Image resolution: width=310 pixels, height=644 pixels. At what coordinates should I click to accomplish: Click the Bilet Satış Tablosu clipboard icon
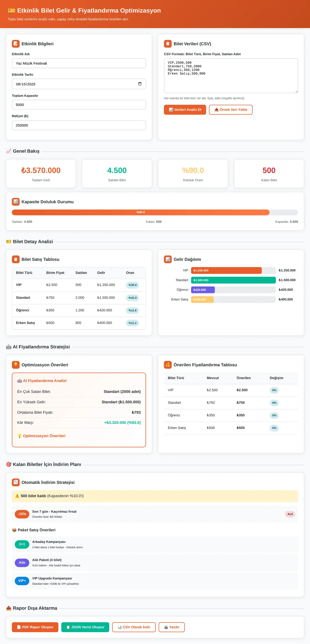tap(16, 259)
